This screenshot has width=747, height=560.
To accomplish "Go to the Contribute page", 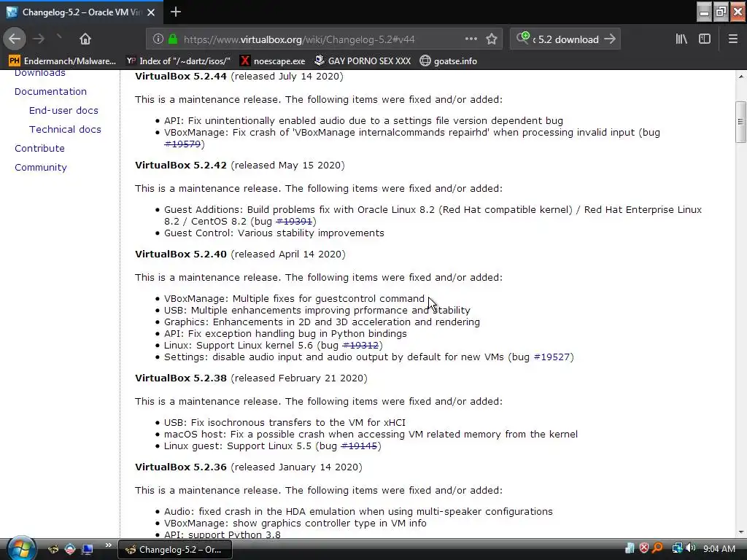I will (39, 149).
